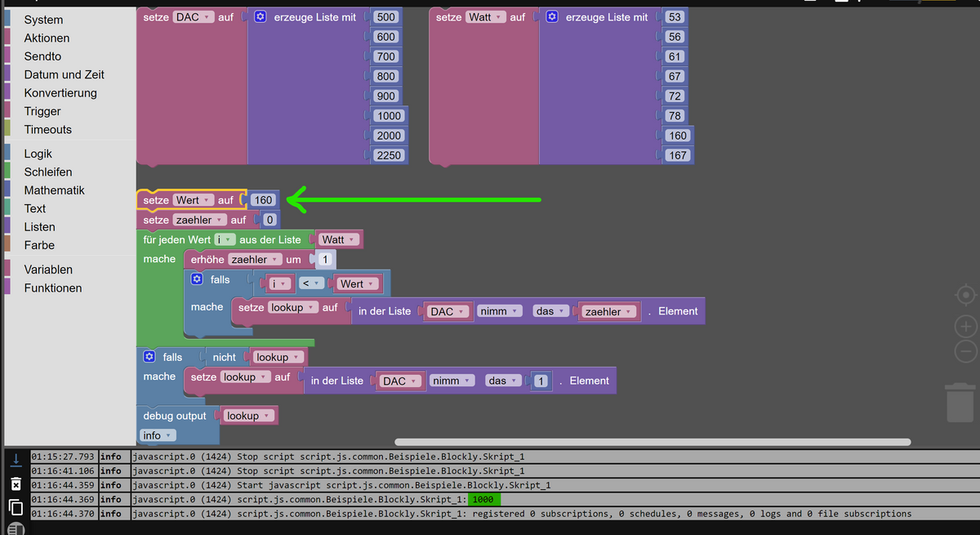Image resolution: width=980 pixels, height=535 pixels.
Task: Open the Variablen category
Action: click(48, 270)
